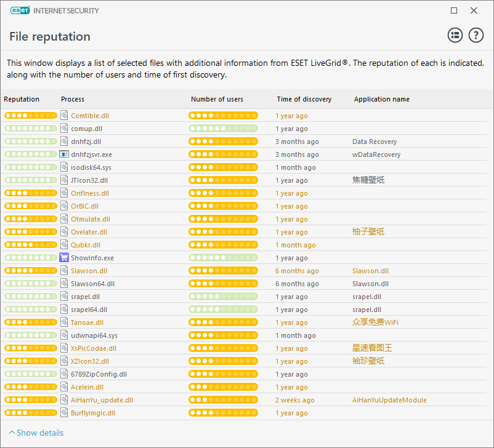This screenshot has height=448, width=494.
Task: Select the BurflyImgIc.dll process name
Action: point(93,413)
